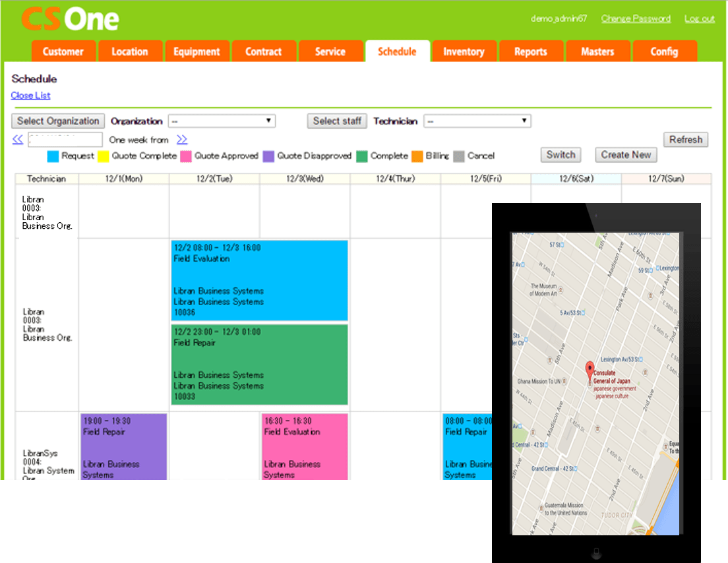Click the 12/1(Mon) column header
The height and width of the screenshot is (563, 728).
pos(124,179)
